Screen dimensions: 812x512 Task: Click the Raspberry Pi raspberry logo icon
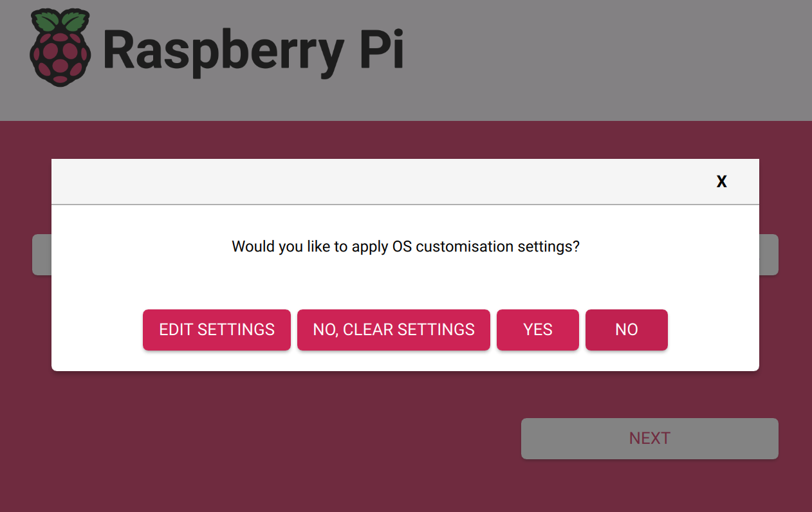coord(59,48)
